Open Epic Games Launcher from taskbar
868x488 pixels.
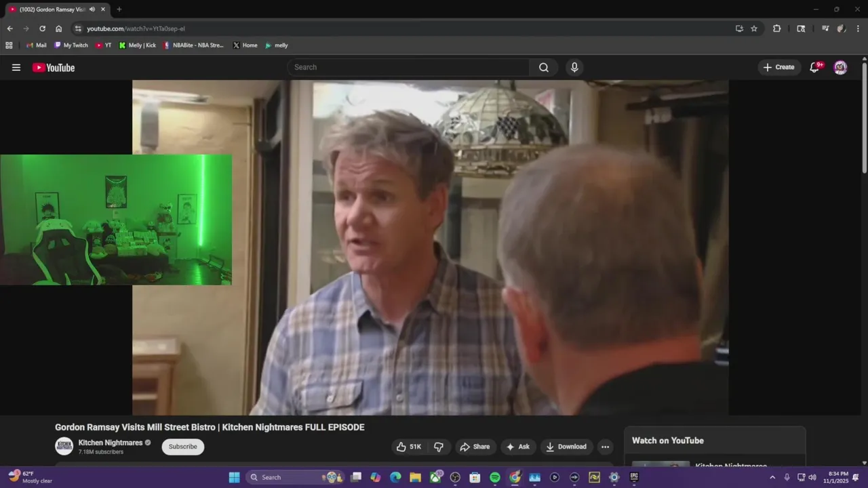pos(634,477)
